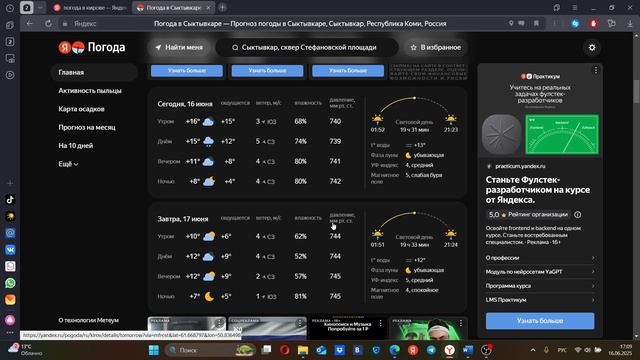Open the taskbar weather widget 13°C
This screenshot has width=640, height=360.
tap(25, 350)
